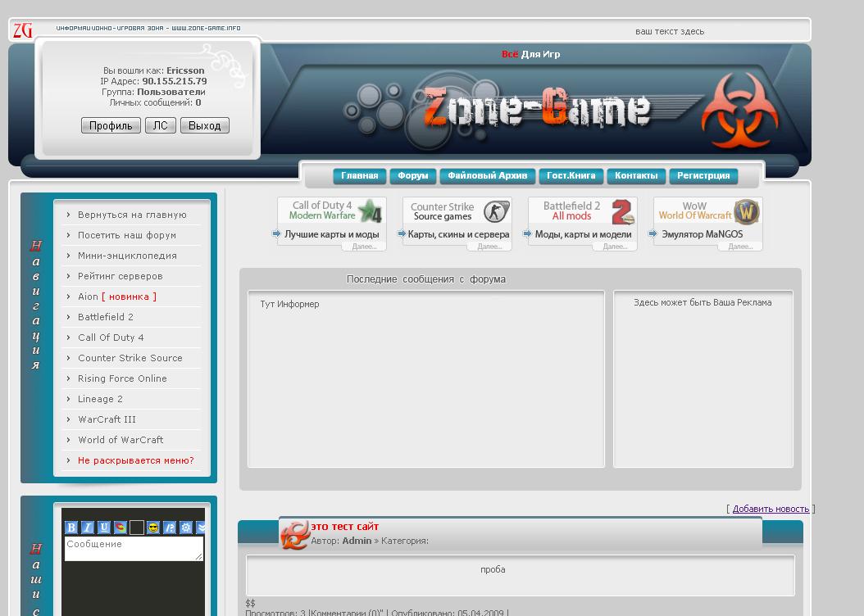Click the 'ваш текст здесь' header text
The width and height of the screenshot is (864, 616).
click(670, 31)
